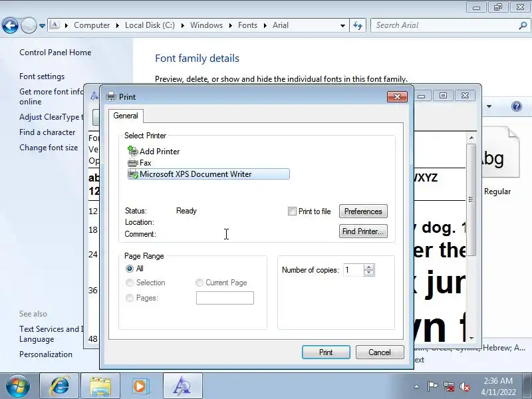Close the Print dialog with X
Viewport: 532px width, 399px height.
397,96
